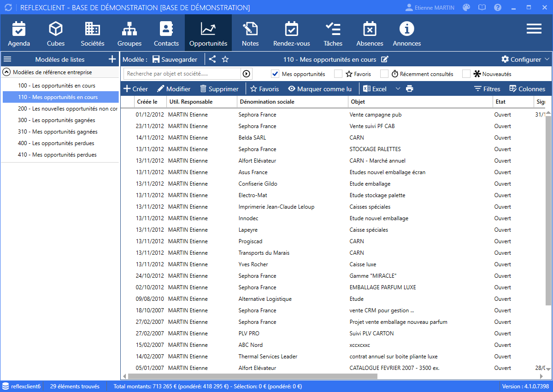Open the Filtres panel
The image size is (553, 392).
click(487, 88)
